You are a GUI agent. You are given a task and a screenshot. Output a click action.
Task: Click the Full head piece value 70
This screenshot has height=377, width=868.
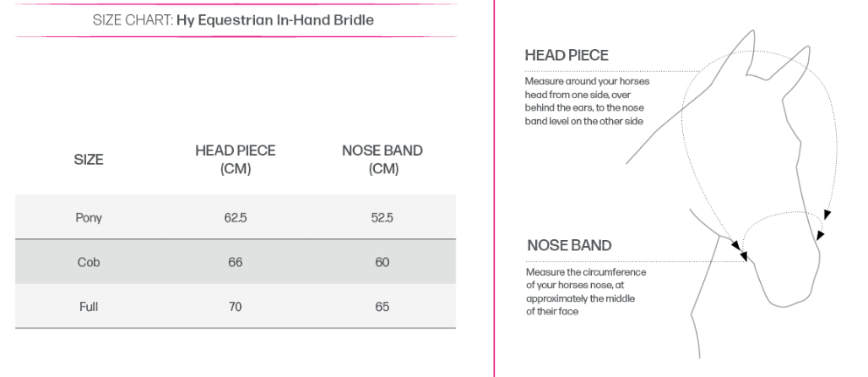[236, 307]
